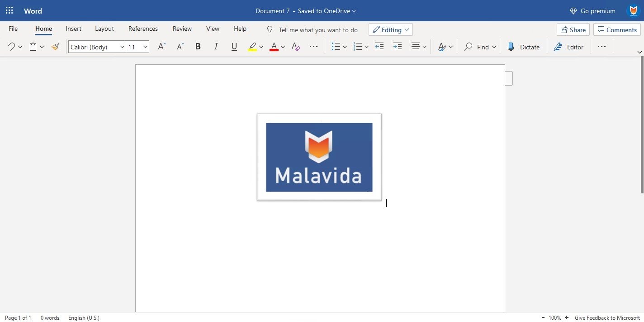Decrease indent icon
644x322 pixels.
pyautogui.click(x=379, y=47)
